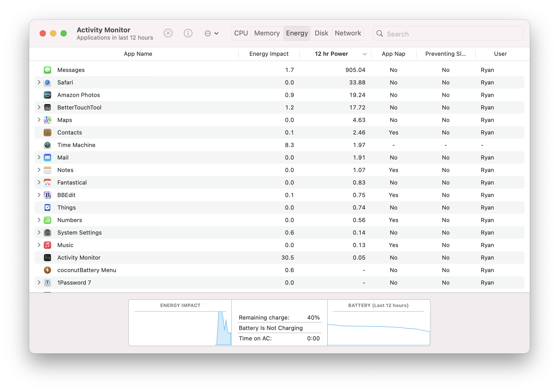Image resolution: width=559 pixels, height=392 pixels.
Task: Click the Things app icon
Action: coord(47,207)
